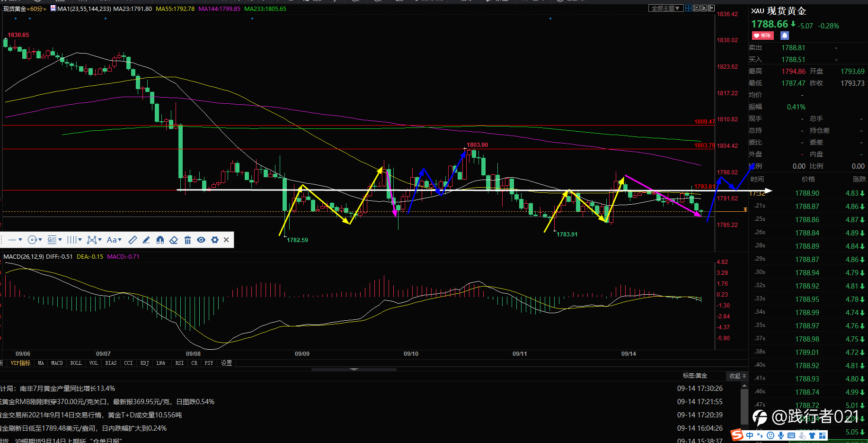Click the range statistics chart icon
The height and width of the screenshot is (443, 868).
(696, 8)
